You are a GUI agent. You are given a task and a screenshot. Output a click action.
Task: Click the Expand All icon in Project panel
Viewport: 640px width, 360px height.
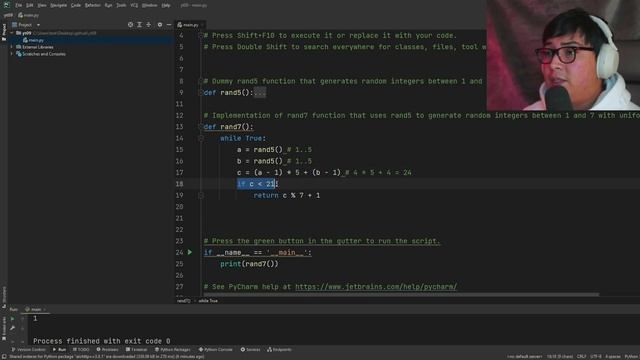139,25
